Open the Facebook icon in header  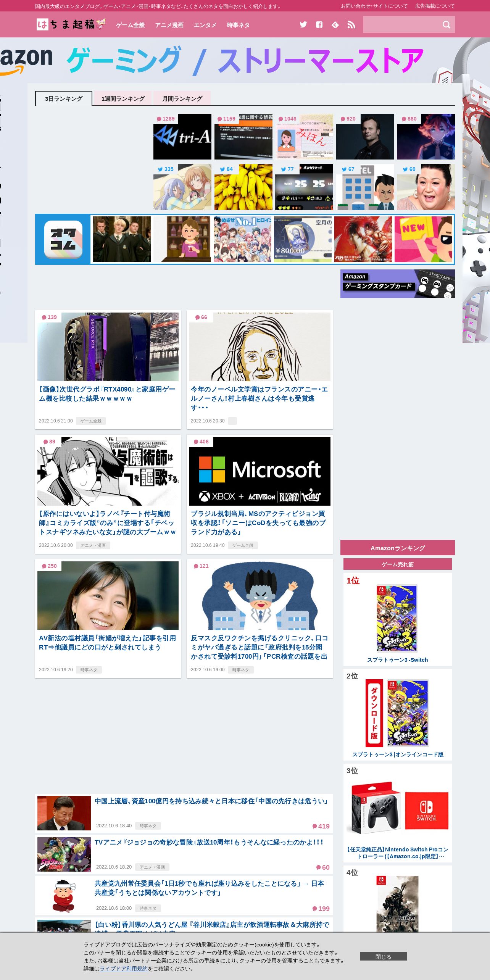(x=319, y=25)
